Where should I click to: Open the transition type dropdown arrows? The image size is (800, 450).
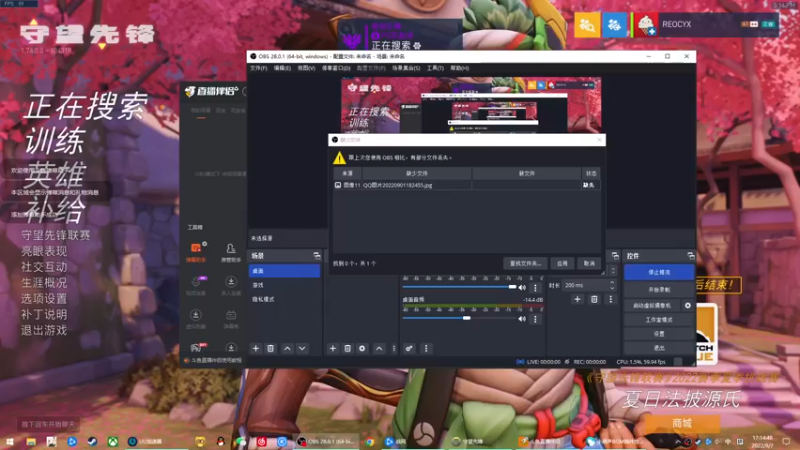point(613,271)
